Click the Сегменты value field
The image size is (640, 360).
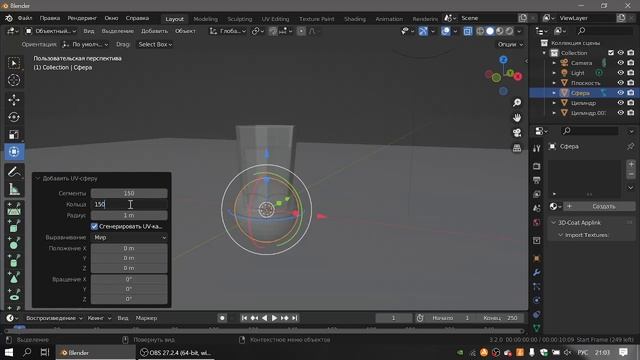click(x=129, y=193)
